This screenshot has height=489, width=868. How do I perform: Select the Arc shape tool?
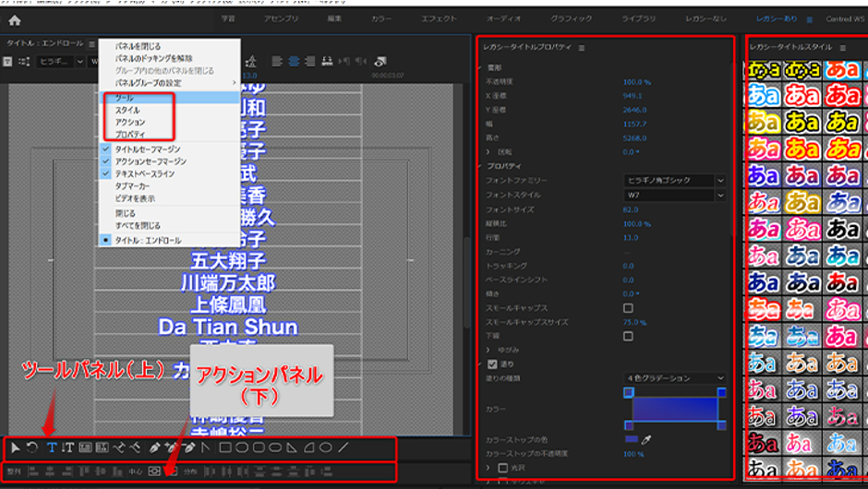click(309, 447)
